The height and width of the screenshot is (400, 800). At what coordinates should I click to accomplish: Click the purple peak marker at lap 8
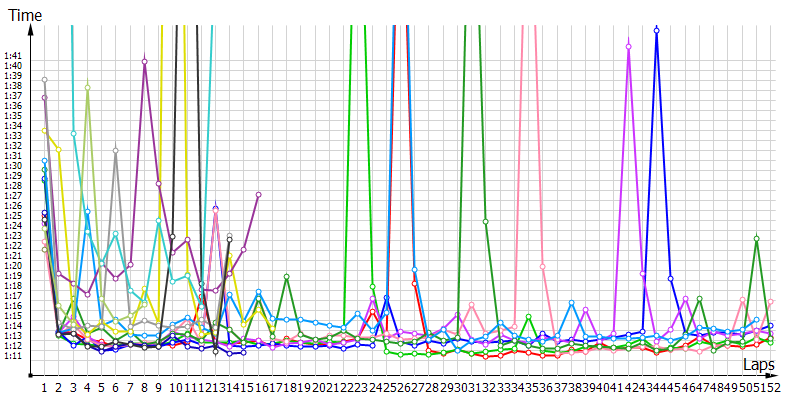[x=145, y=61]
